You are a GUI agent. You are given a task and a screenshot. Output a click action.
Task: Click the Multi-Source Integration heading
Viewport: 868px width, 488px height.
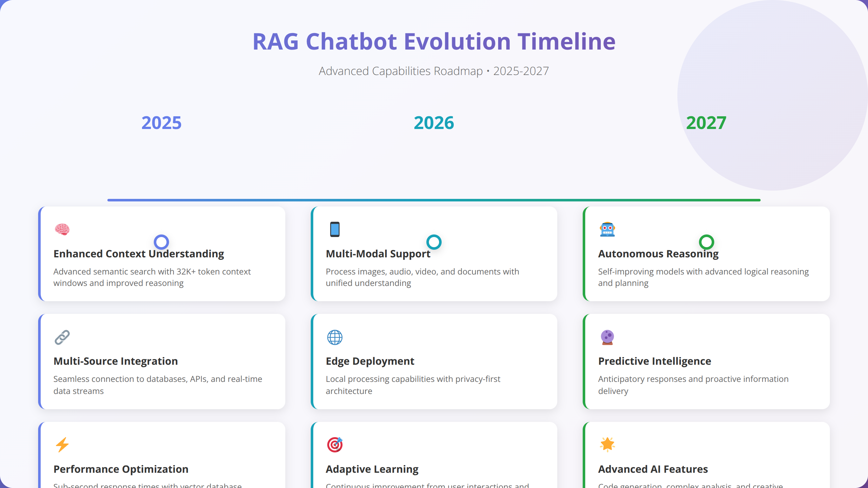116,361
